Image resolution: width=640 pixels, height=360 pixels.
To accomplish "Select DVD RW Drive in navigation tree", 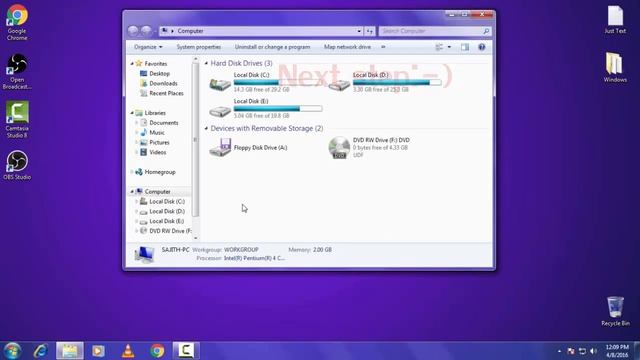I will click(x=165, y=231).
